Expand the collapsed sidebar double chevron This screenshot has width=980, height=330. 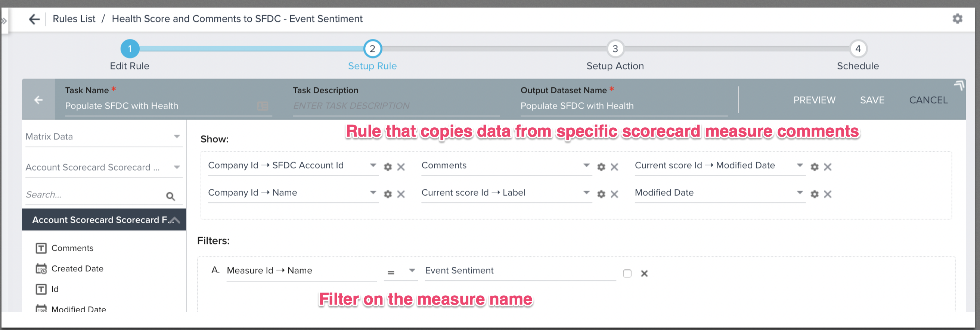4,21
